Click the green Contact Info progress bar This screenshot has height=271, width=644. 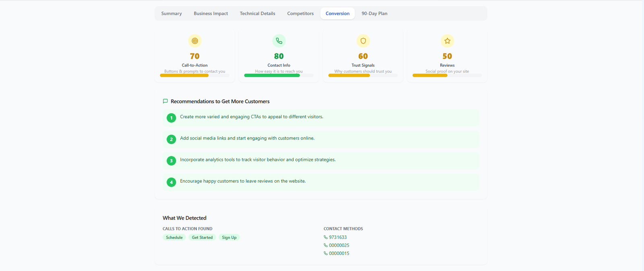pyautogui.click(x=272, y=76)
